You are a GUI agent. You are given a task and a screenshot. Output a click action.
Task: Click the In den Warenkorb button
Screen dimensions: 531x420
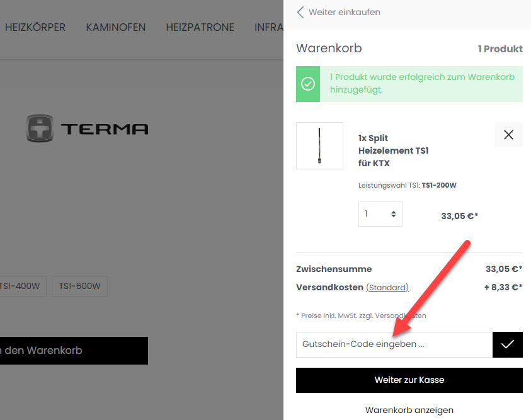point(74,350)
